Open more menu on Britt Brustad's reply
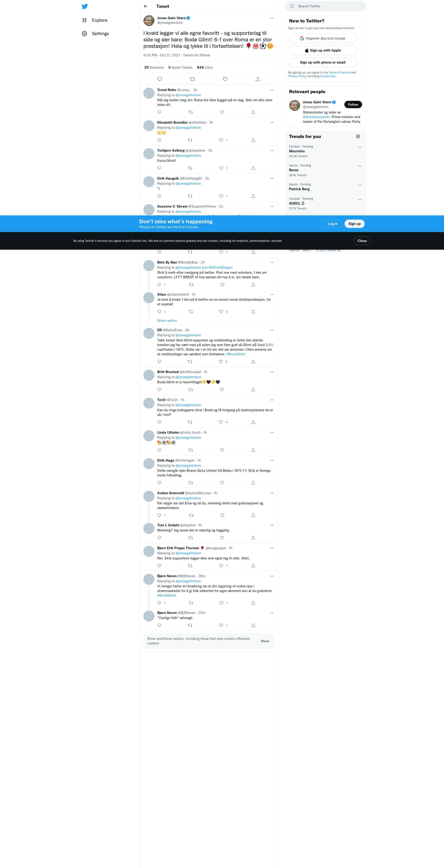Screen dimensions: 444x868 272,372
